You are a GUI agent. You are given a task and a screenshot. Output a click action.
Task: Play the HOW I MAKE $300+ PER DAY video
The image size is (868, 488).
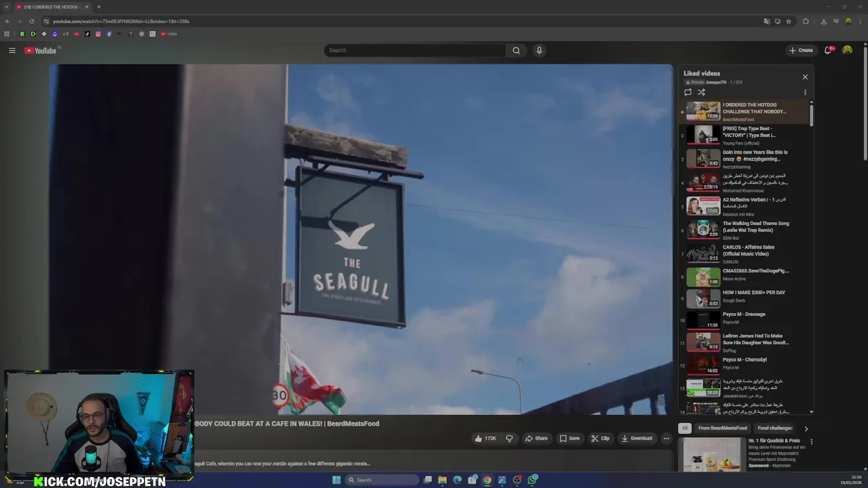(745, 298)
